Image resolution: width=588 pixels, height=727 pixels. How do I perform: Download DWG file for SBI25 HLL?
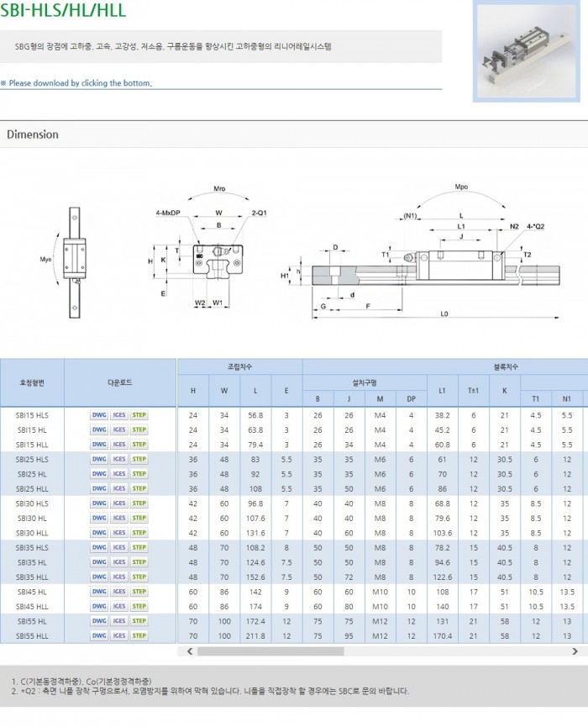(99, 488)
